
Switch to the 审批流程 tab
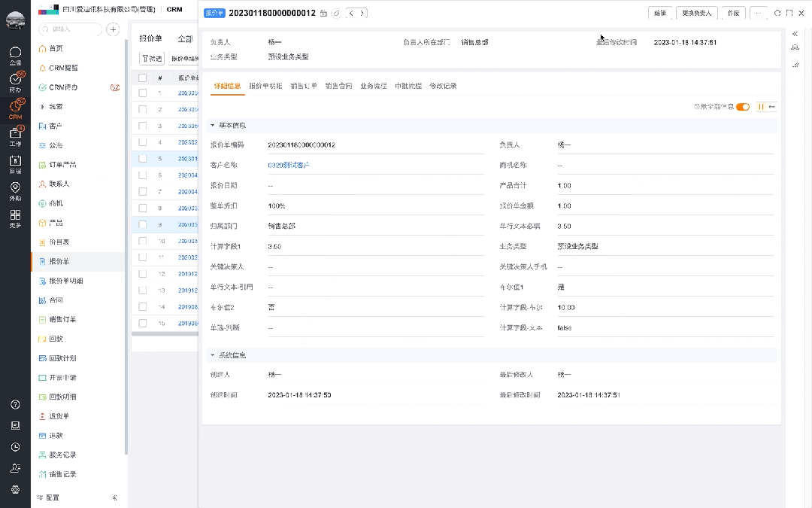tap(408, 86)
